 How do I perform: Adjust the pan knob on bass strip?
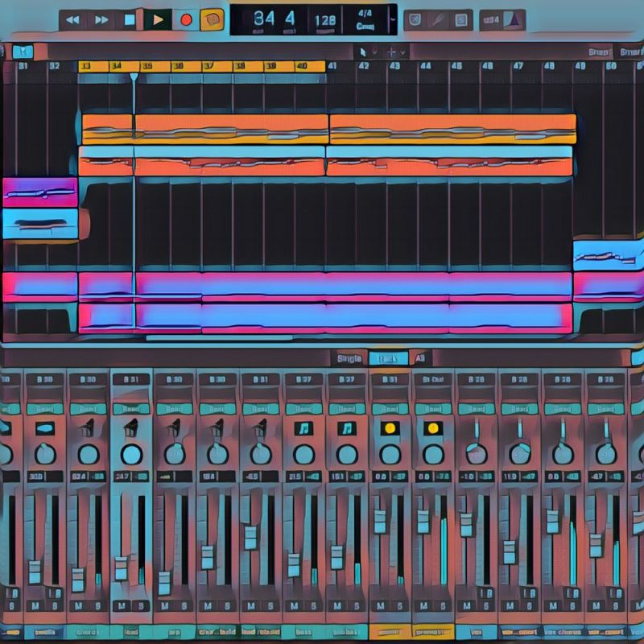pyautogui.click(x=304, y=454)
